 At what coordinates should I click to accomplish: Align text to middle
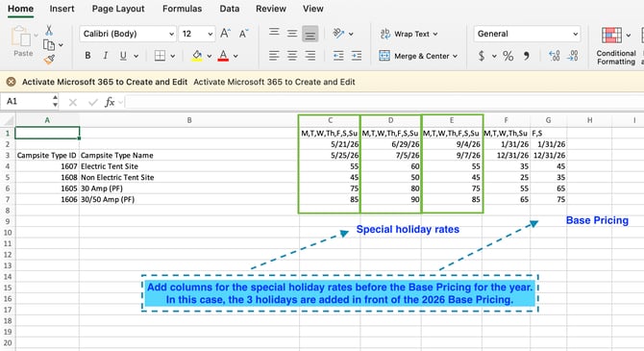point(292,34)
